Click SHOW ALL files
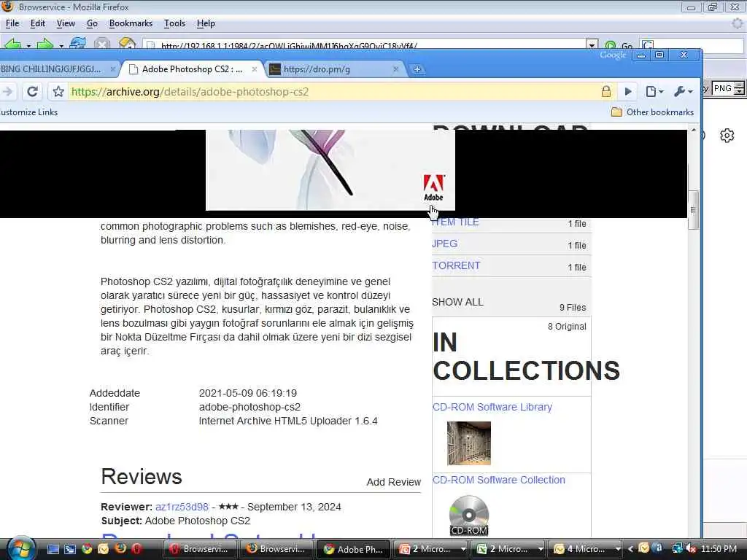The image size is (747, 560). (x=458, y=302)
